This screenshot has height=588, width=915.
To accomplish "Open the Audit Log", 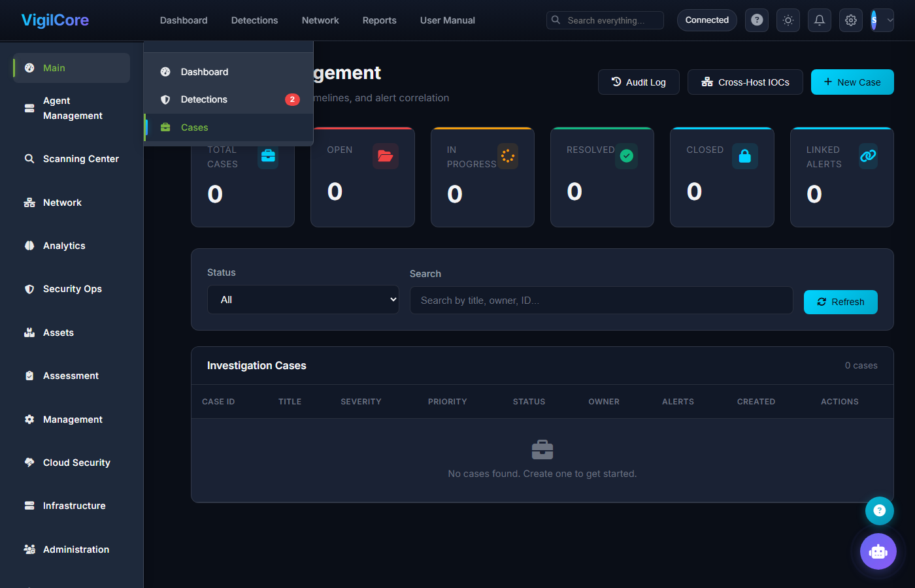I will (639, 82).
